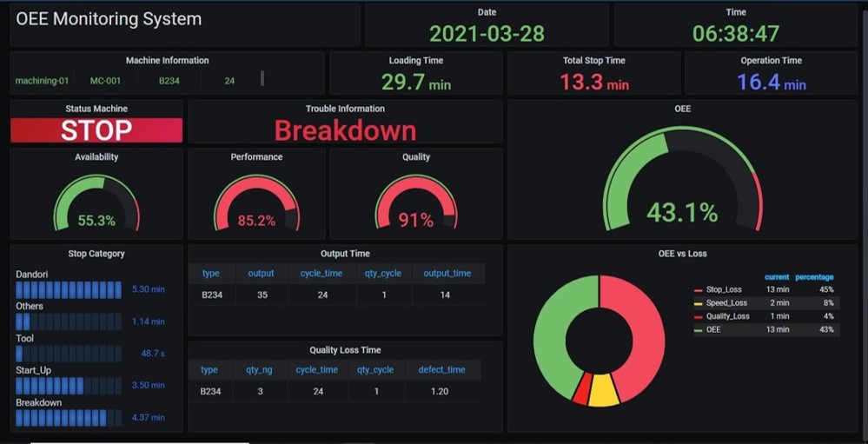Click the red STOP status indicator
Viewport: 868px width, 444px height.
tap(96, 130)
